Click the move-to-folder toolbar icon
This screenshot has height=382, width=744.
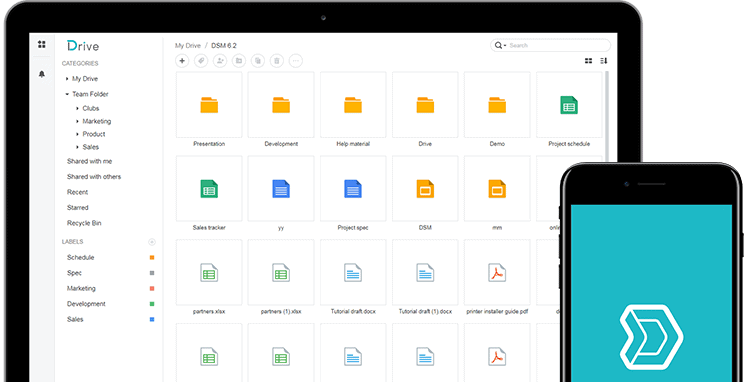click(x=239, y=61)
